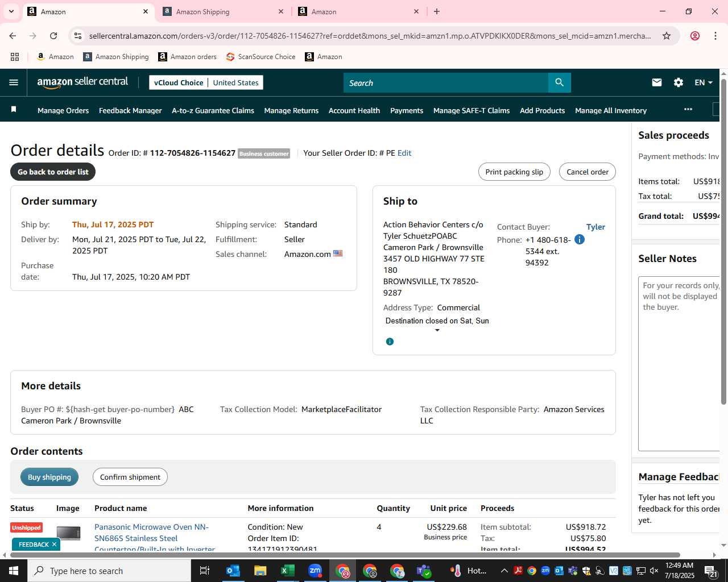This screenshot has height=582, width=728.
Task: Open Feedback Manager
Action: (x=130, y=110)
